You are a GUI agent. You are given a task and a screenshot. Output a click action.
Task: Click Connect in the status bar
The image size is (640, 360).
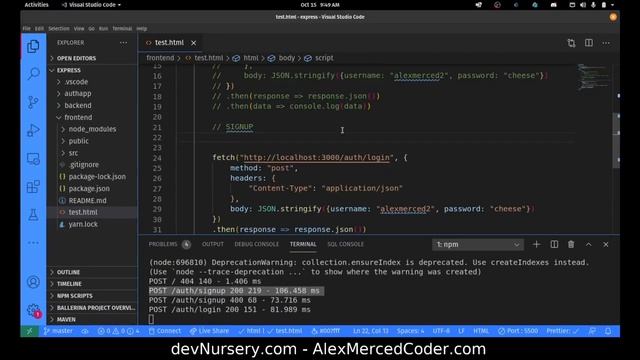click(165, 331)
